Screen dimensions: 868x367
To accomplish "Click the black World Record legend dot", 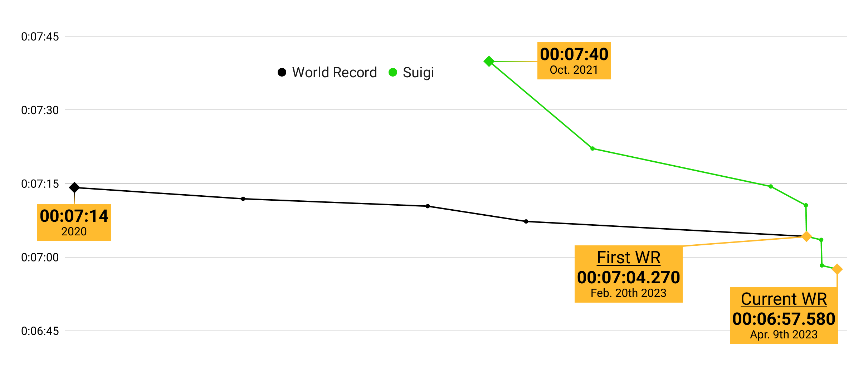I will coord(282,73).
